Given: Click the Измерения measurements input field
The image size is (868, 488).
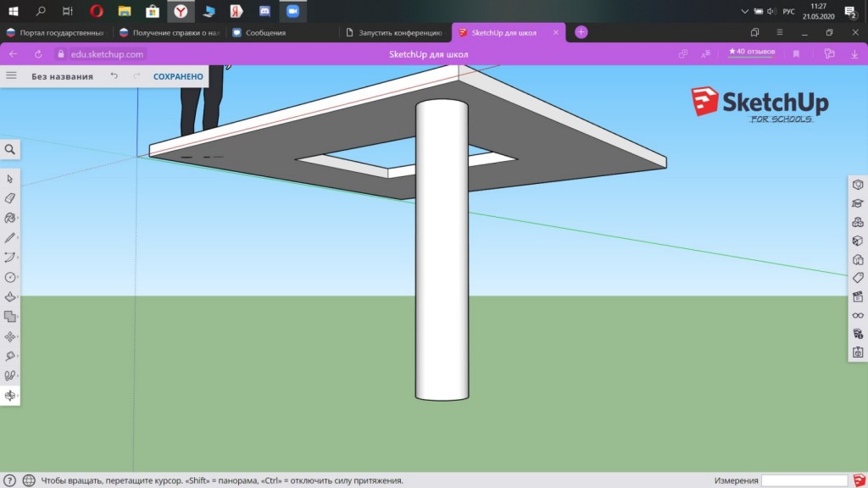Looking at the screenshot, I should point(803,480).
